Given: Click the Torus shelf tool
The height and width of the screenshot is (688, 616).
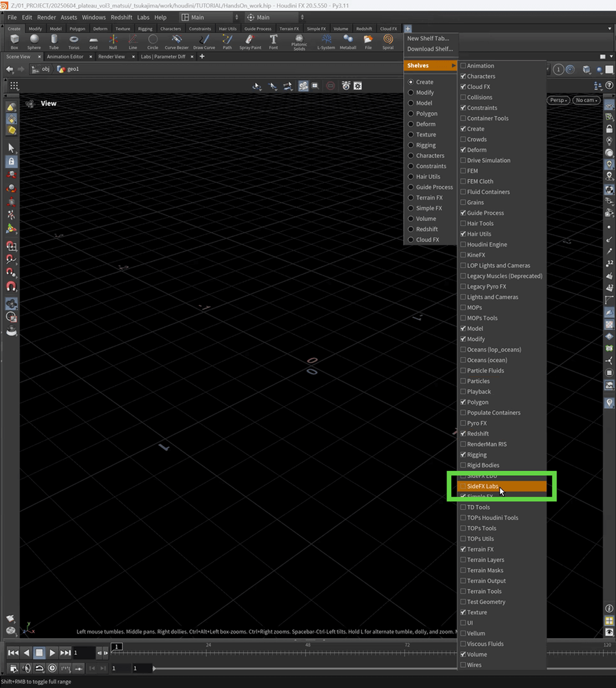Looking at the screenshot, I should 74,41.
